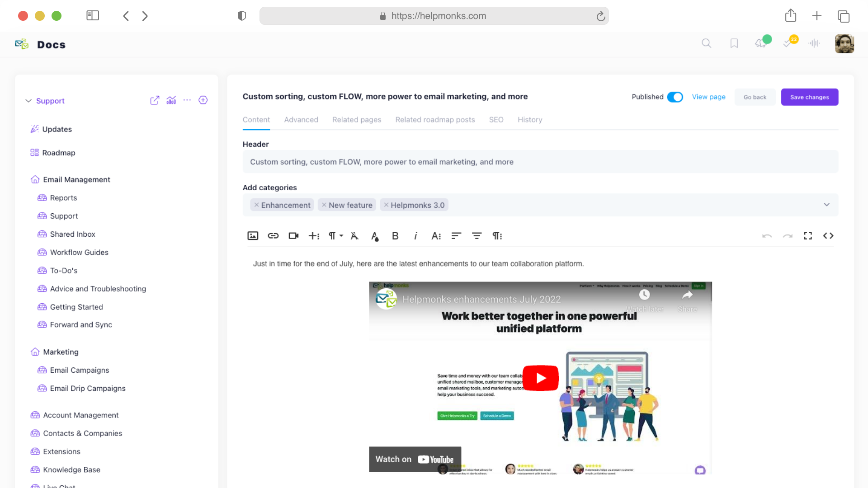
Task: Click the link insert icon in toolbar
Action: pos(273,235)
